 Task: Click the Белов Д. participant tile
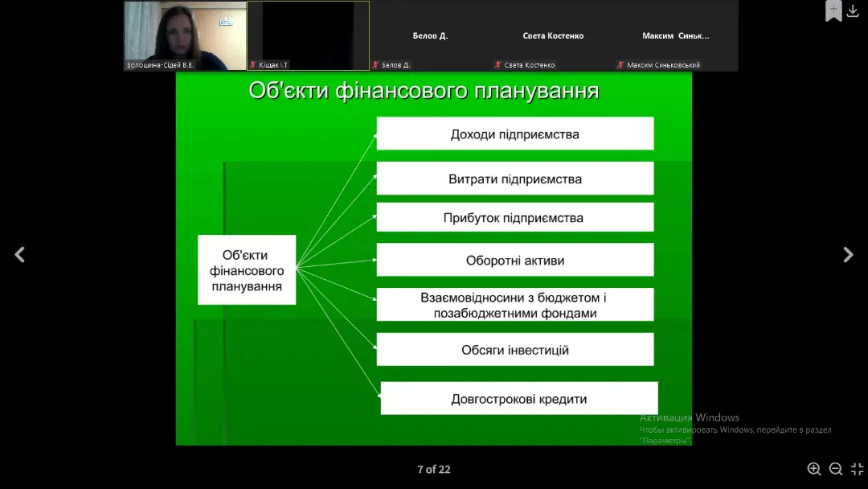click(x=430, y=35)
